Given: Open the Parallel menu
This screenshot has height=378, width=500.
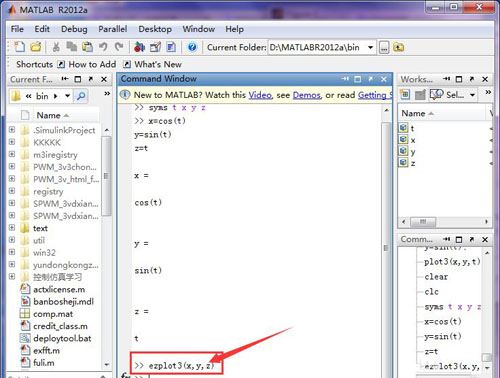Looking at the screenshot, I should [x=113, y=29].
